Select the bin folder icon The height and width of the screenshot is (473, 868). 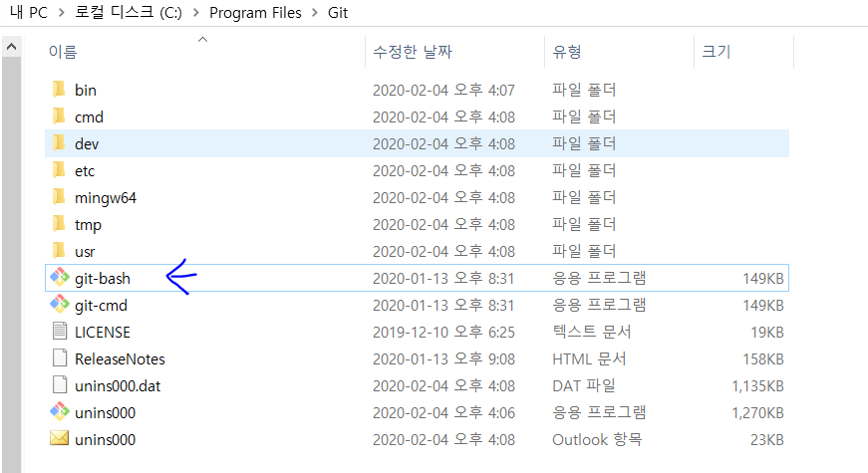pos(59,89)
